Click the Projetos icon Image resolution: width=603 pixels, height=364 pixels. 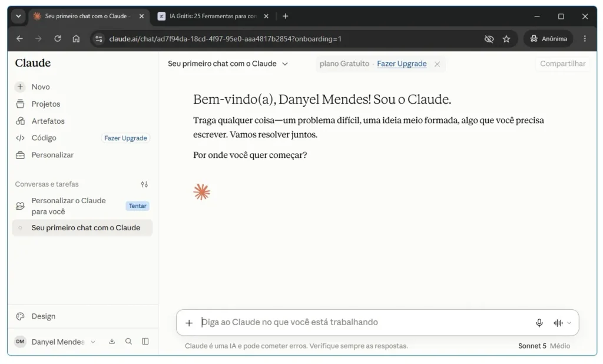(x=20, y=104)
